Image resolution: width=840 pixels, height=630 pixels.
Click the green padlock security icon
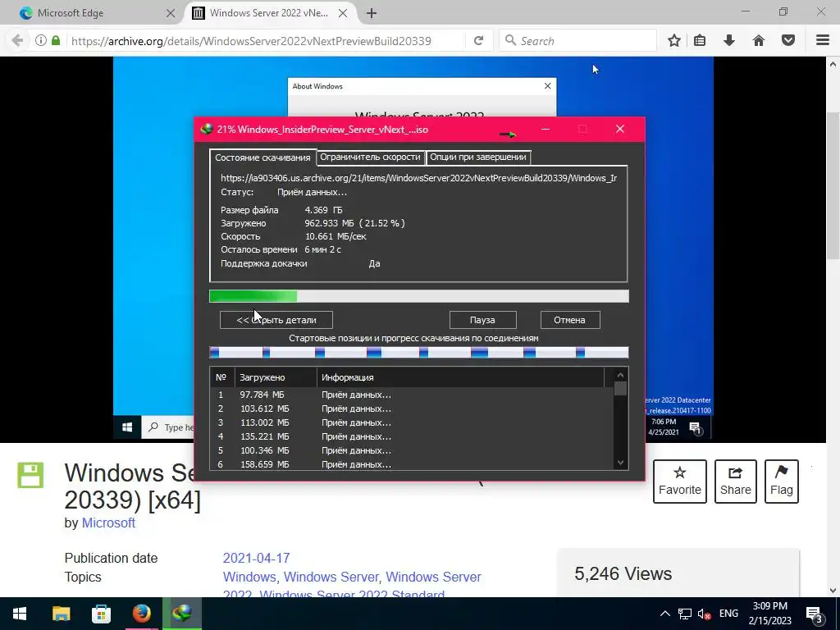point(56,41)
